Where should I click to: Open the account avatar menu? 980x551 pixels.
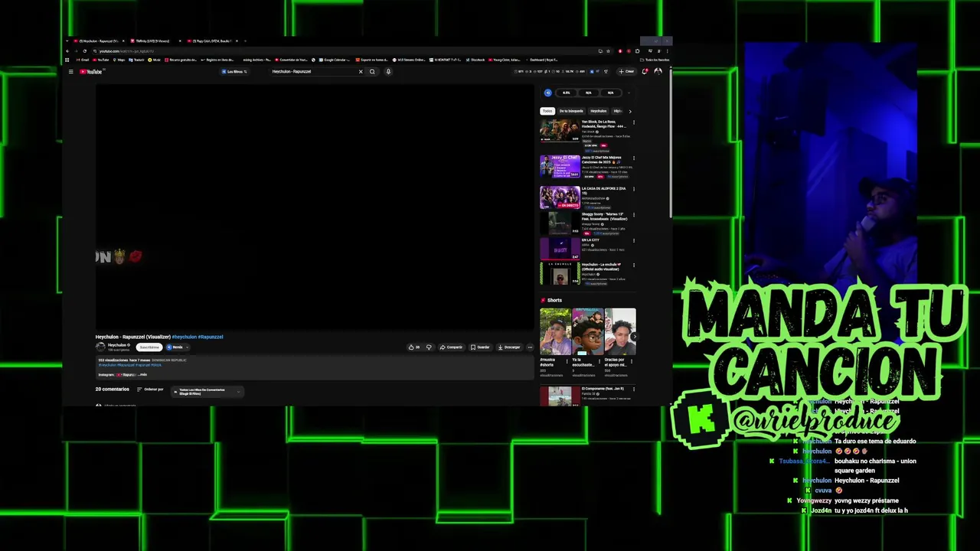pos(658,72)
